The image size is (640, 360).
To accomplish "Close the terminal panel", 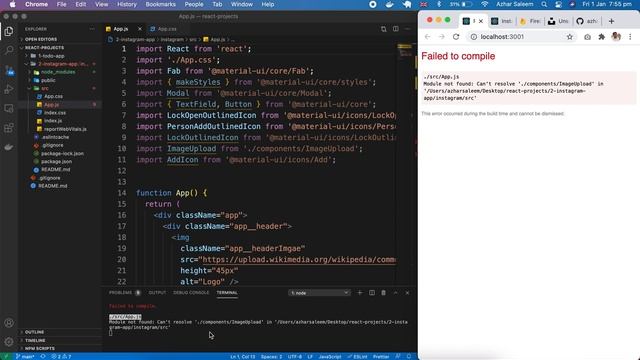I will pyautogui.click(x=407, y=293).
